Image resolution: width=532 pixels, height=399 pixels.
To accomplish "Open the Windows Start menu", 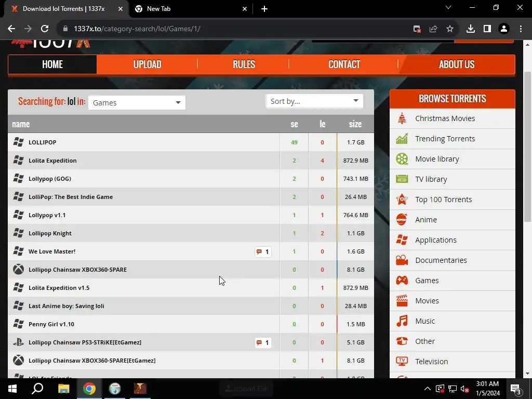I will (12, 389).
